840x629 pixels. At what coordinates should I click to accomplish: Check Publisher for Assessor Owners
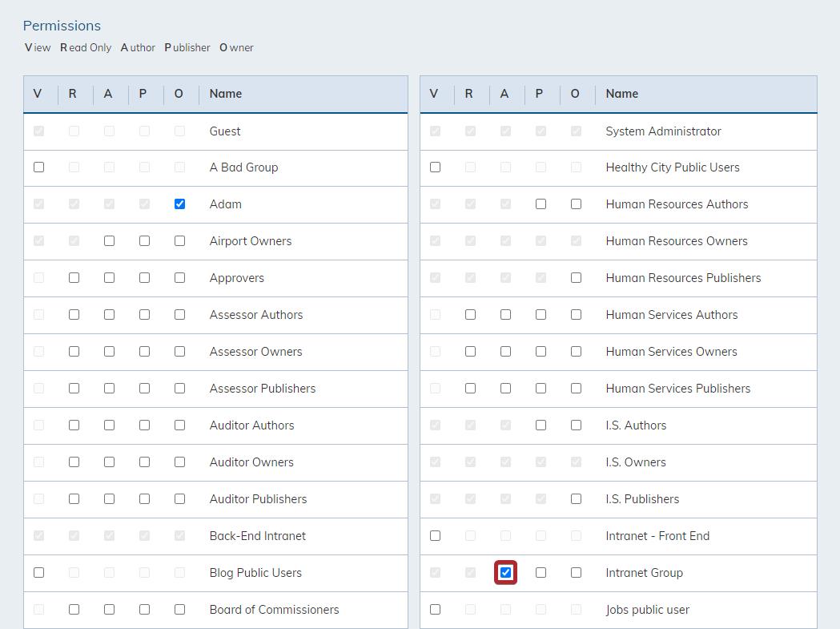(145, 352)
